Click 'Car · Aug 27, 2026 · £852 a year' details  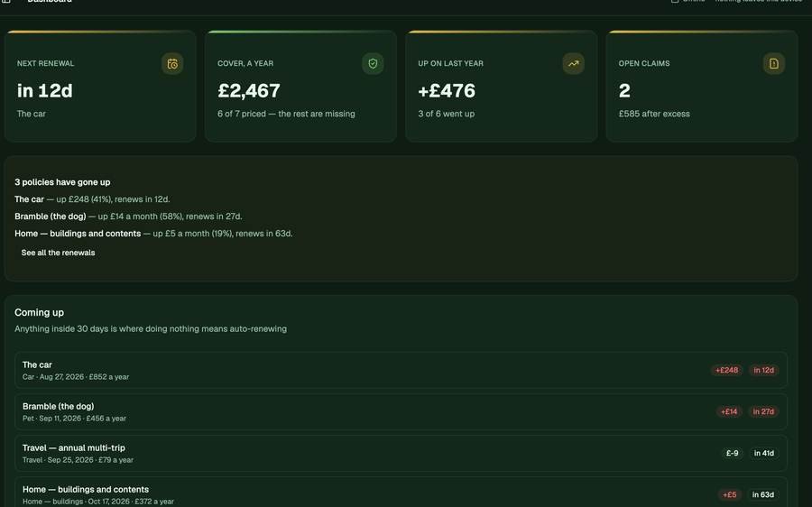point(76,377)
